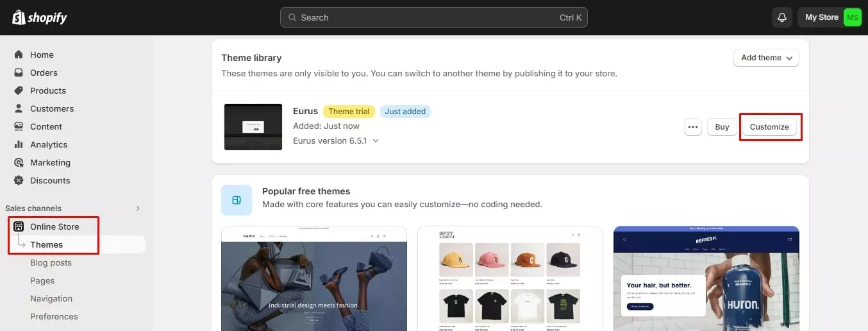Open Products section

[48, 90]
